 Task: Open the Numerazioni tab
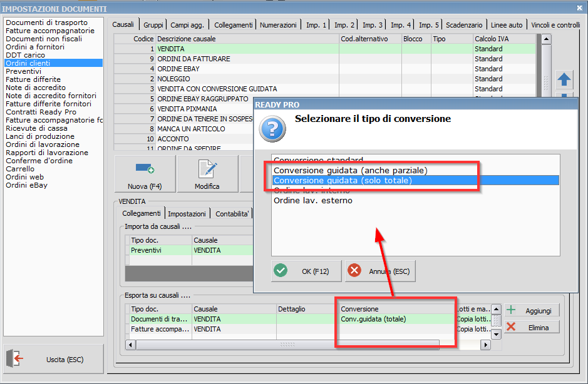point(278,25)
